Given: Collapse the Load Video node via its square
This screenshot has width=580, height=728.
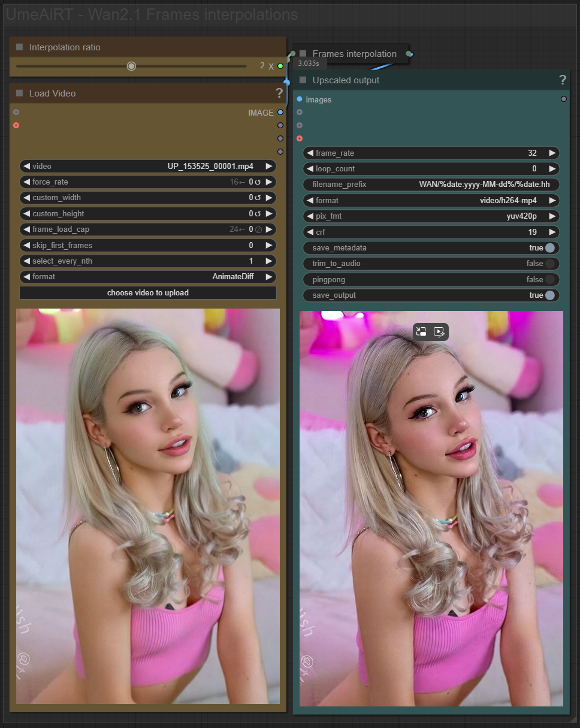Looking at the screenshot, I should [19, 93].
